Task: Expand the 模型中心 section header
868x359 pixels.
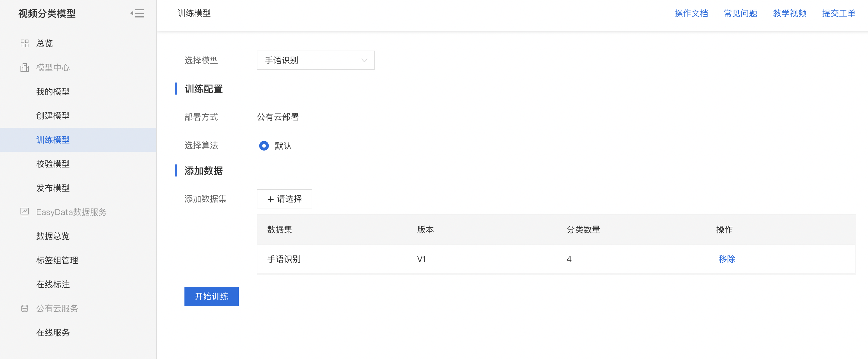Action: point(53,67)
